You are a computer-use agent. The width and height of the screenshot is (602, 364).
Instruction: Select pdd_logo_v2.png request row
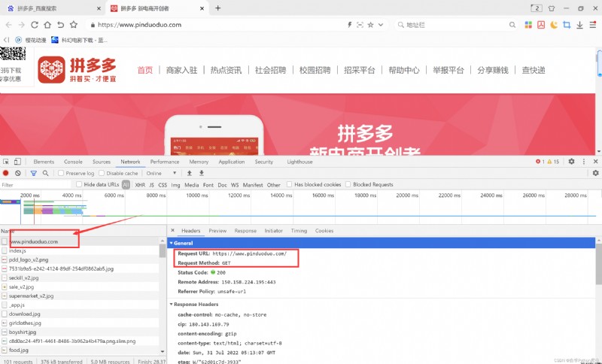pyautogui.click(x=80, y=259)
